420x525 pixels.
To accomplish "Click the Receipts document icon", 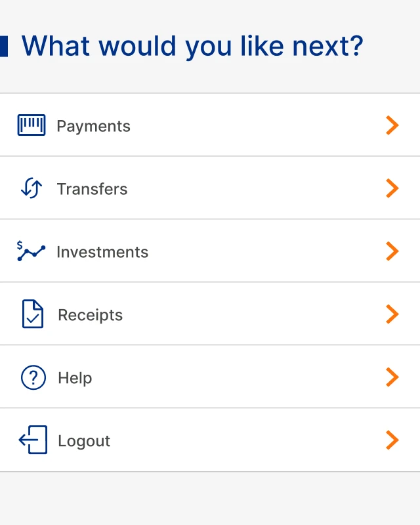I will click(x=32, y=314).
